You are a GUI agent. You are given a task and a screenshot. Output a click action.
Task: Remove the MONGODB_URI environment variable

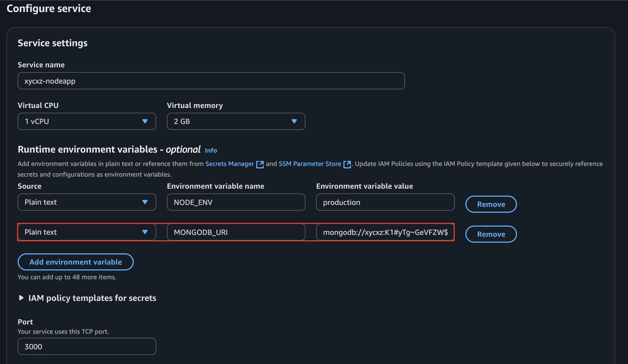coord(491,234)
